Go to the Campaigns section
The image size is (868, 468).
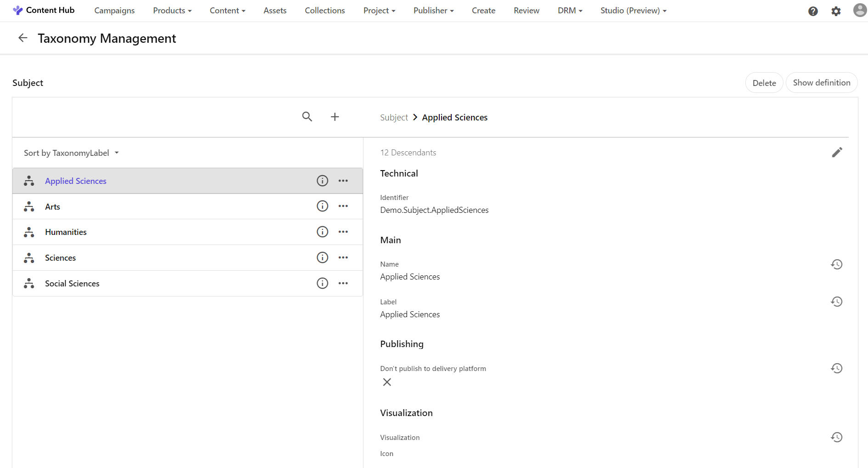(x=114, y=10)
